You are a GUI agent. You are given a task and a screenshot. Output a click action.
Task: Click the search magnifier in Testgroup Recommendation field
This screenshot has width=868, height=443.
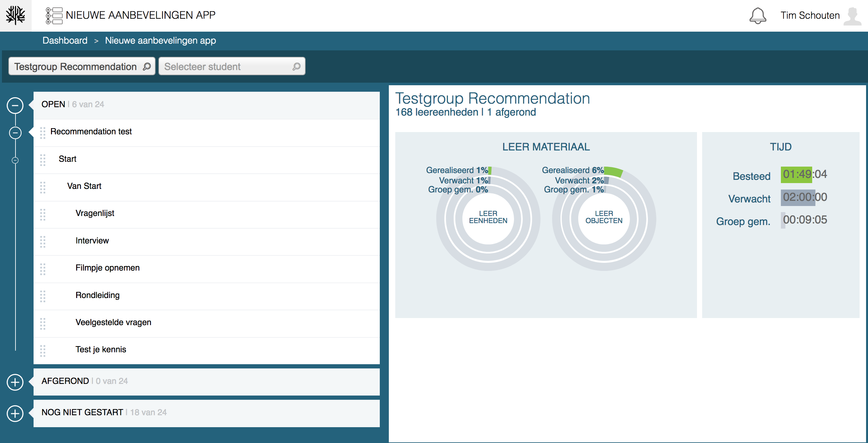click(146, 67)
